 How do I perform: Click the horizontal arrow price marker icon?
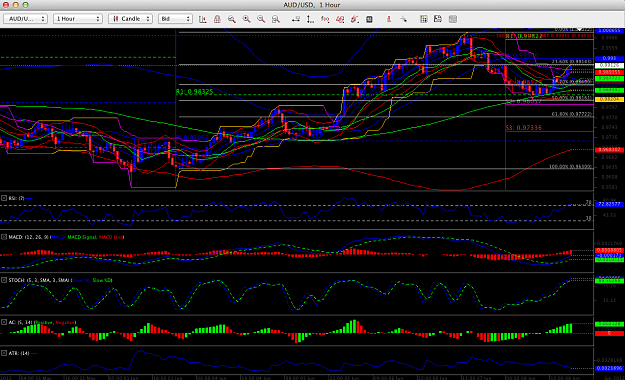tap(296, 19)
